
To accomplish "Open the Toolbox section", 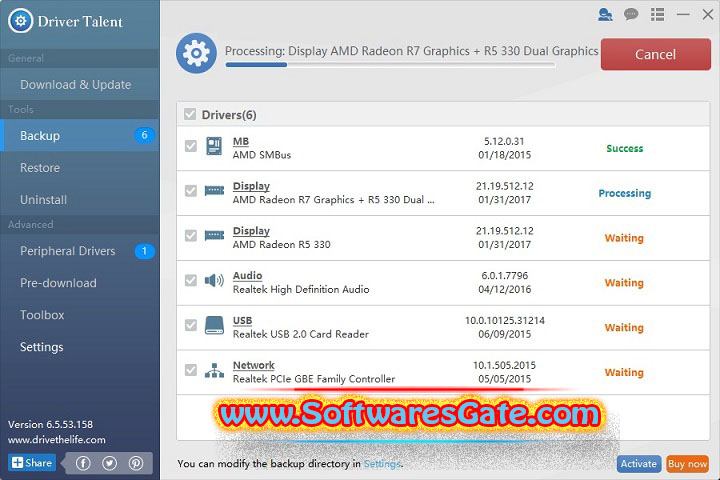I will coord(80,315).
